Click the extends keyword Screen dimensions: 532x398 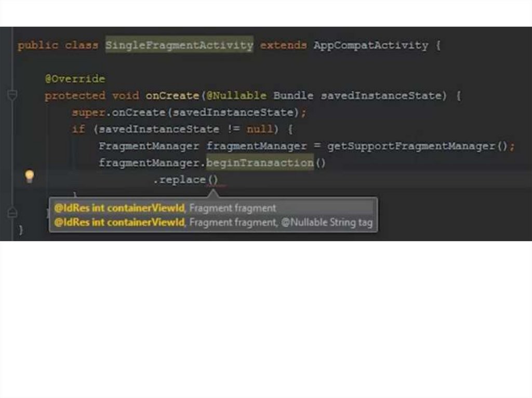point(283,45)
